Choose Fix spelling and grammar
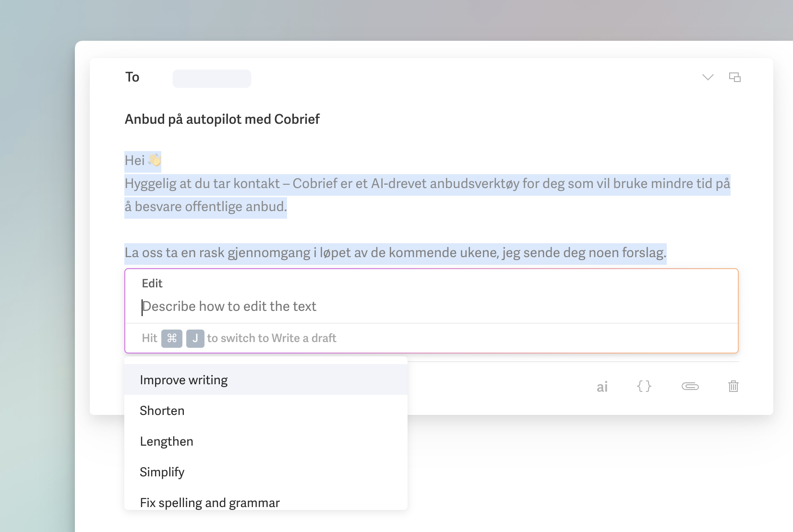The width and height of the screenshot is (793, 532). (x=210, y=502)
